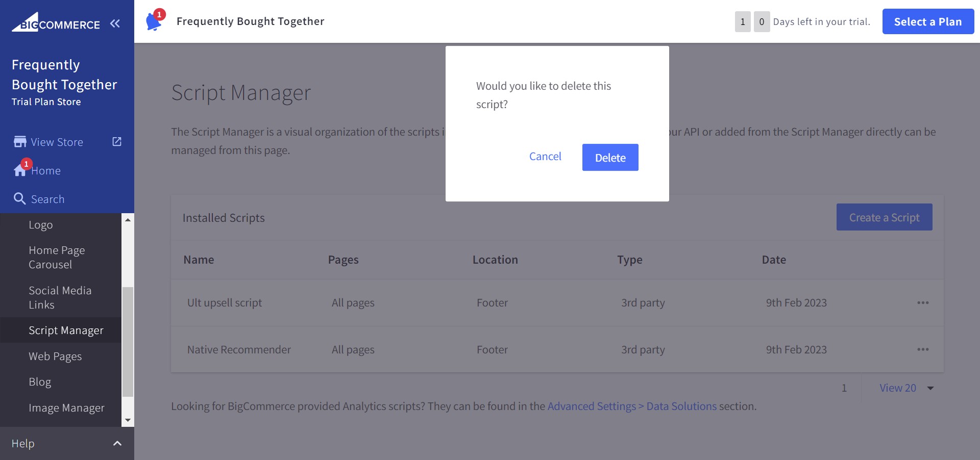
Task: Click Ult upsell script name
Action: (225, 303)
